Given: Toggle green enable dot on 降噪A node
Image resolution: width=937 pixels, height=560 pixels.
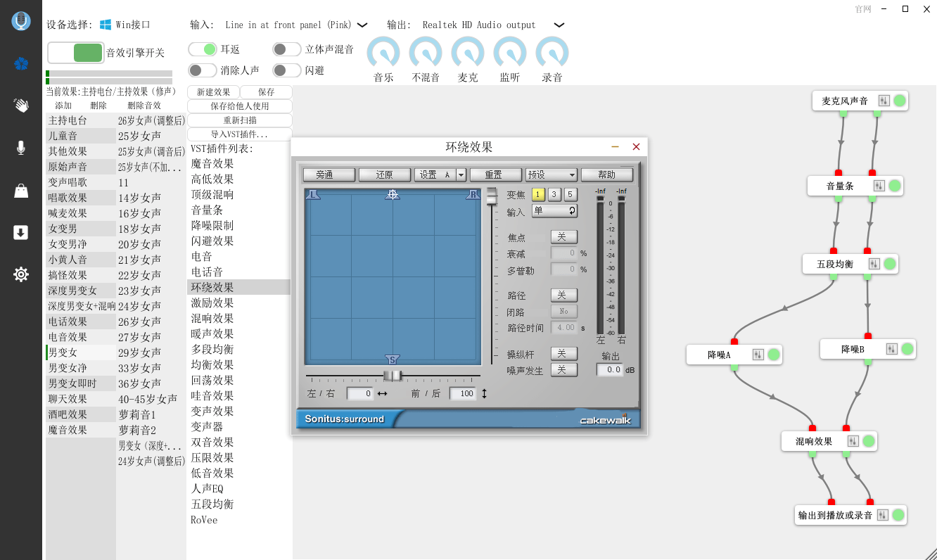Looking at the screenshot, I should (774, 355).
